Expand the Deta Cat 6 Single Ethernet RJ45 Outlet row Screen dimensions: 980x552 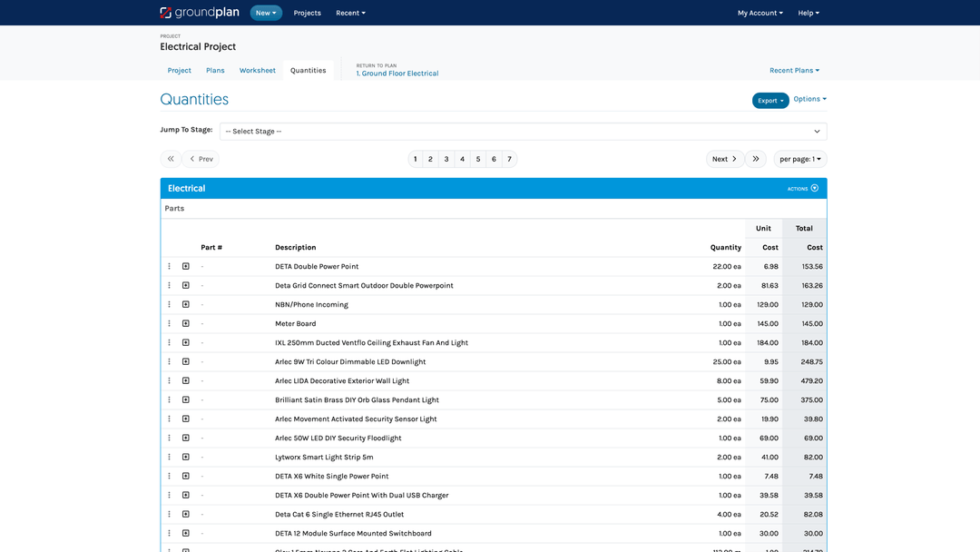point(186,514)
